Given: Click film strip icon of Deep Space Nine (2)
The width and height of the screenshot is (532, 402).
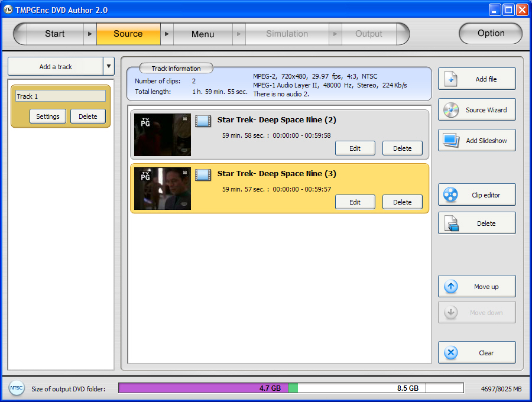Looking at the screenshot, I should (203, 121).
